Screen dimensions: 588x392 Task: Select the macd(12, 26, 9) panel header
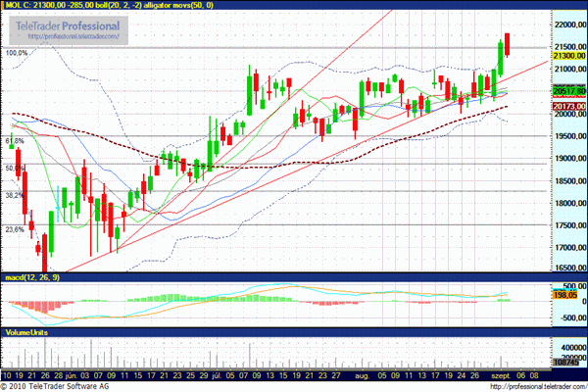pos(33,280)
